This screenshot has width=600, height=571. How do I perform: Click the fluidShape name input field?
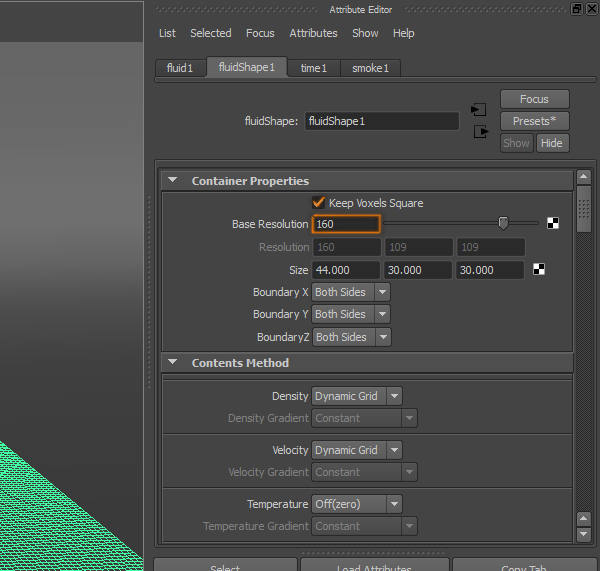(381, 121)
